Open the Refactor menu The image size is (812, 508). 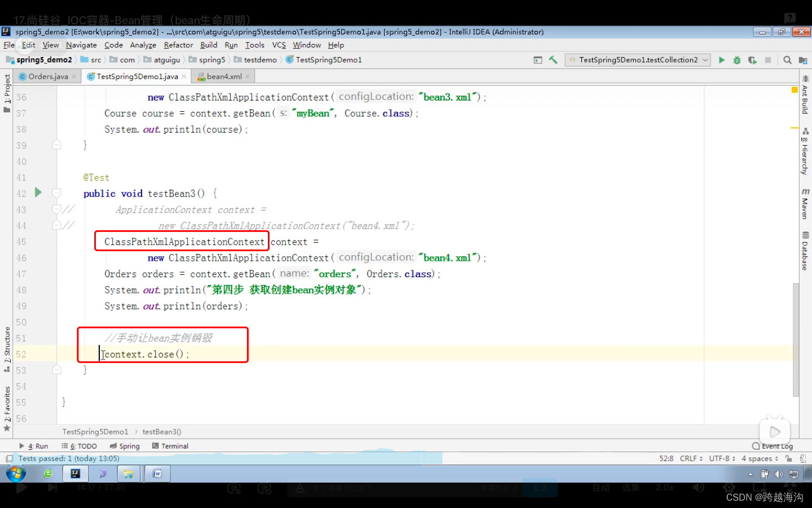[x=178, y=45]
